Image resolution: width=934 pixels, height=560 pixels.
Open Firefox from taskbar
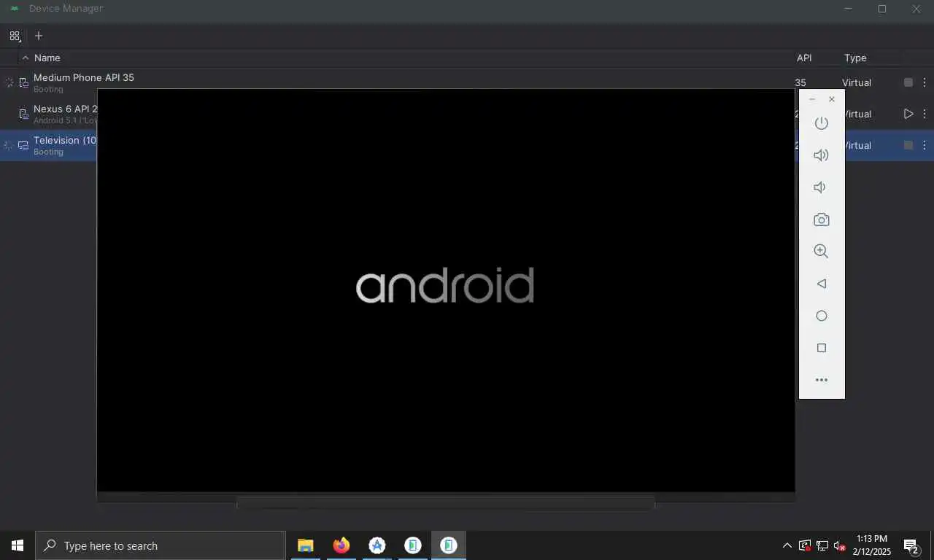pyautogui.click(x=341, y=545)
